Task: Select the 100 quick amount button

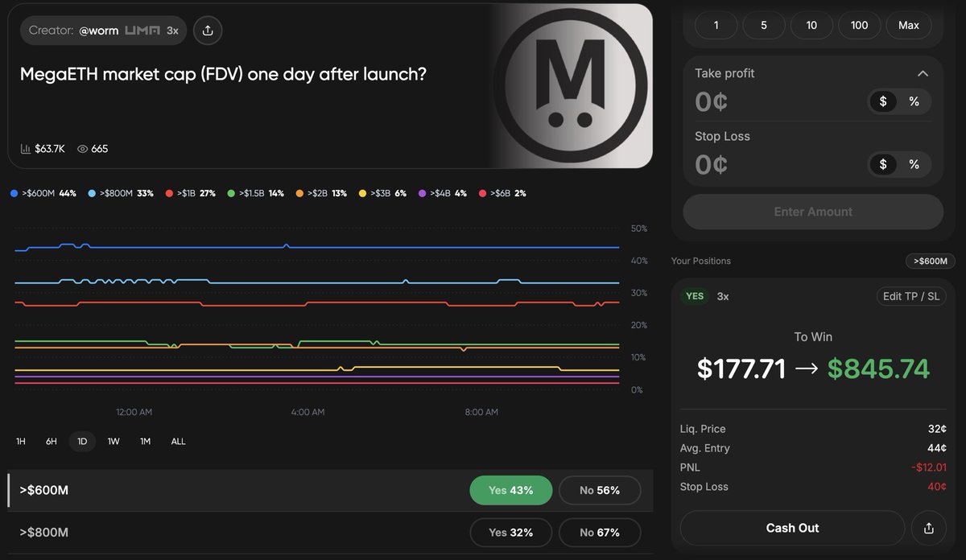Action: click(x=860, y=25)
